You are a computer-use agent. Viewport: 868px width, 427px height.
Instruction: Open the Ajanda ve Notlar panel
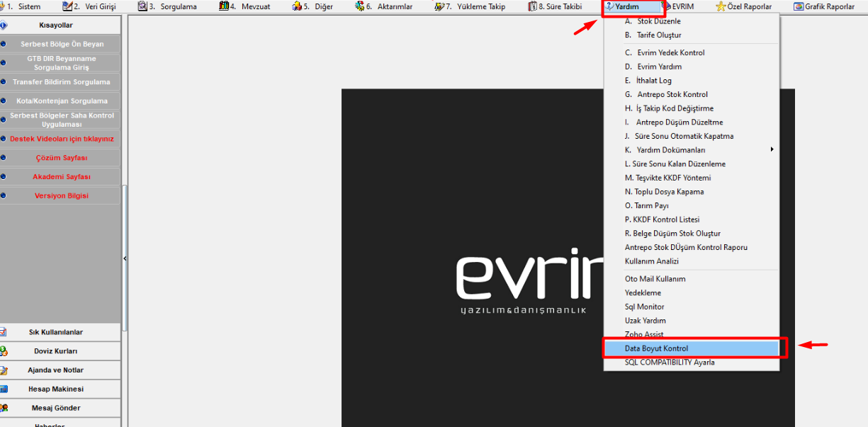click(60, 370)
